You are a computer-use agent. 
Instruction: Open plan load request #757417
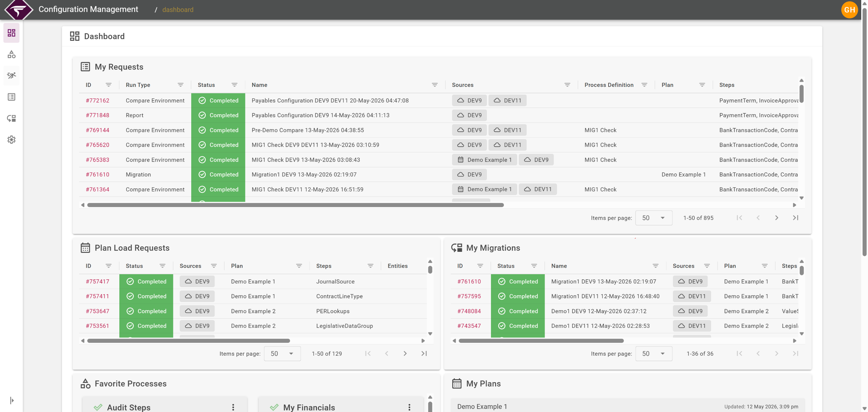pyautogui.click(x=98, y=281)
